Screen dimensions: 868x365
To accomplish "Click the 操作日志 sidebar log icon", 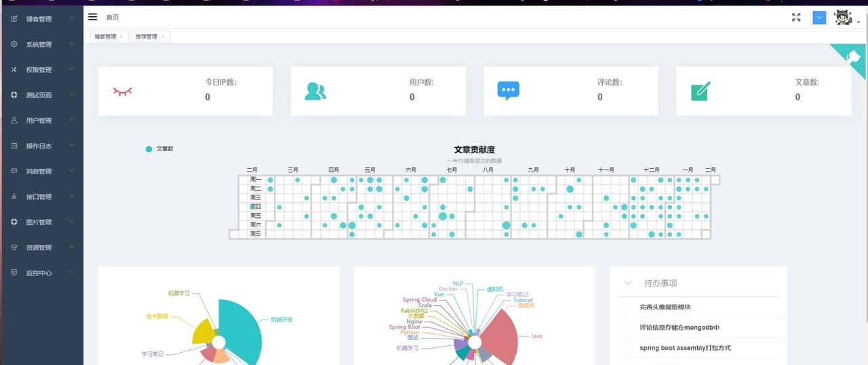I will pyautogui.click(x=14, y=146).
